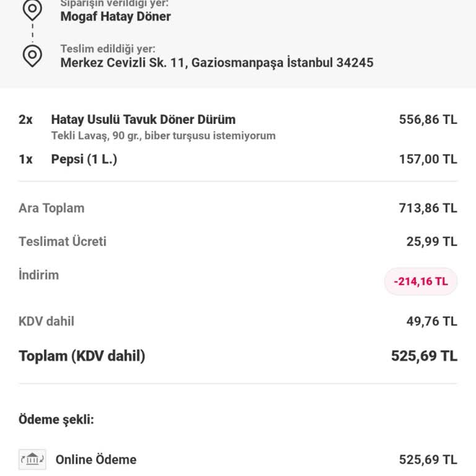This screenshot has height=476, width=476.
Task: Click the Tekli Lavaş item options text
Action: pyautogui.click(x=163, y=136)
